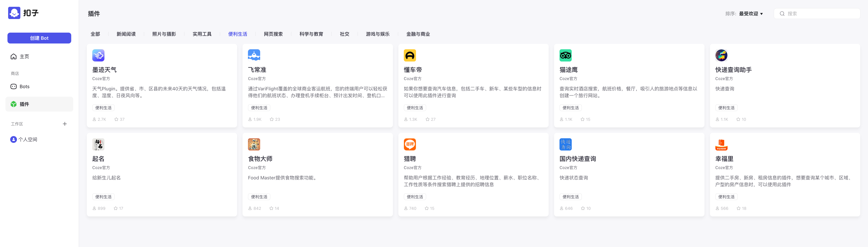Select 插件 in the sidebar
The height and width of the screenshot is (247, 868).
tap(39, 104)
